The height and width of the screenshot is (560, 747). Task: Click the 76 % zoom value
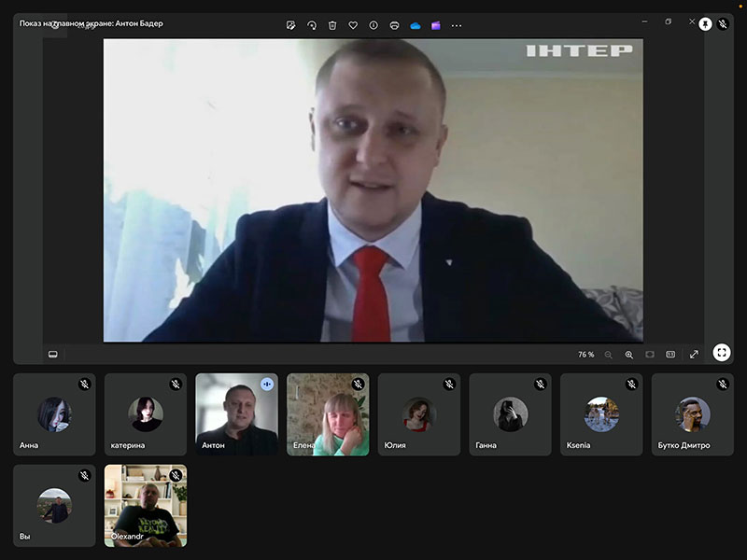tap(586, 355)
